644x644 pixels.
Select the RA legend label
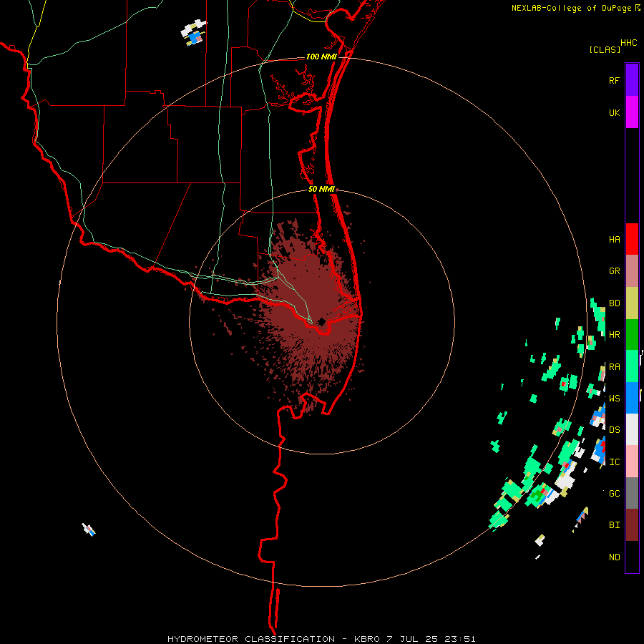pos(614,367)
